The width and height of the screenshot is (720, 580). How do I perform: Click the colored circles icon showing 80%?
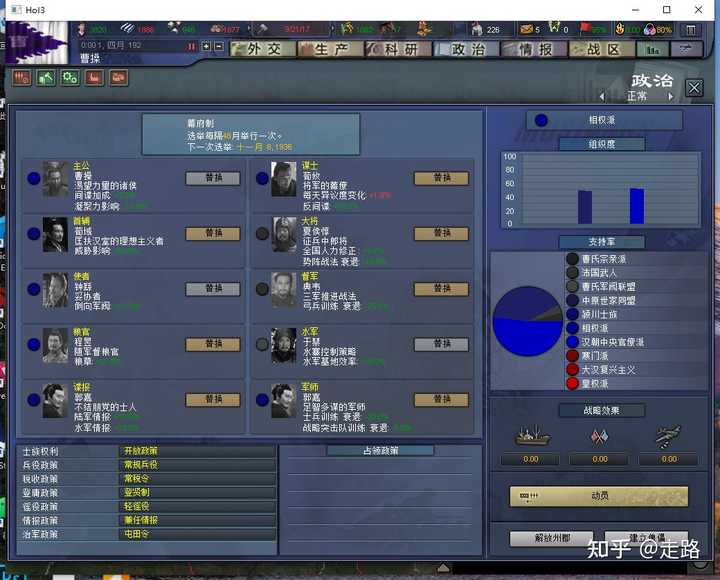click(x=649, y=29)
